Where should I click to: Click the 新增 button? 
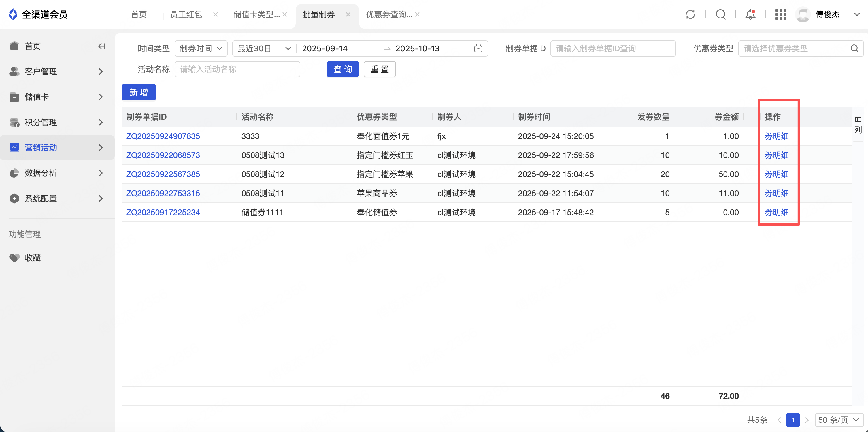click(x=139, y=92)
